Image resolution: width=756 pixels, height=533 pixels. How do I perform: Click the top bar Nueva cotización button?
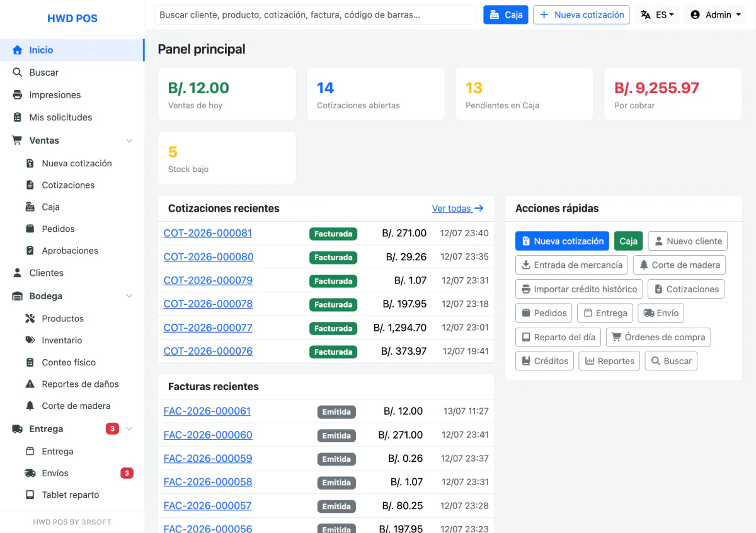pos(581,14)
